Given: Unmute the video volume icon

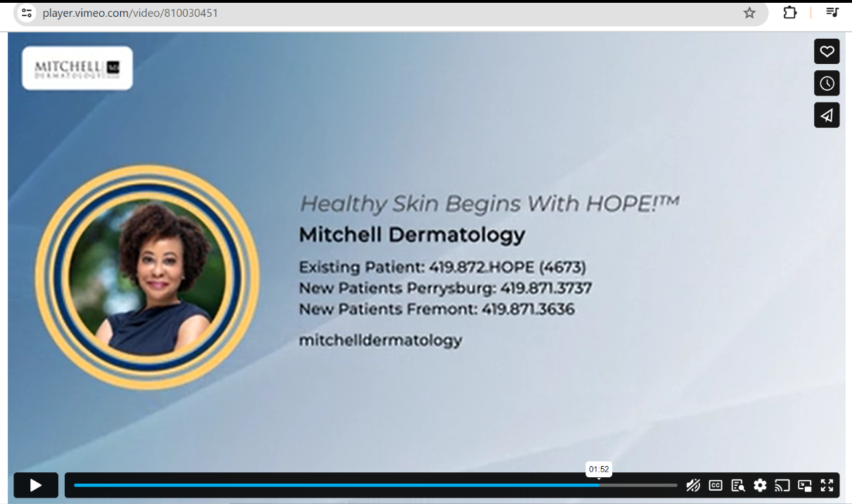Looking at the screenshot, I should pyautogui.click(x=693, y=485).
